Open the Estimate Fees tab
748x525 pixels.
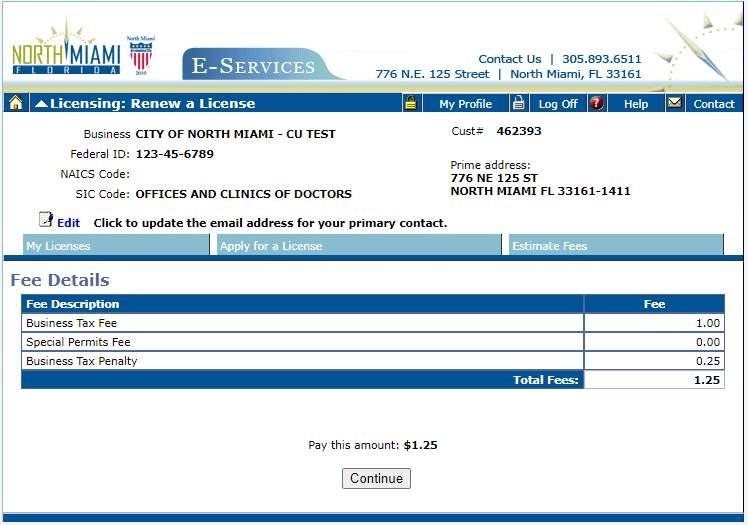coord(615,246)
